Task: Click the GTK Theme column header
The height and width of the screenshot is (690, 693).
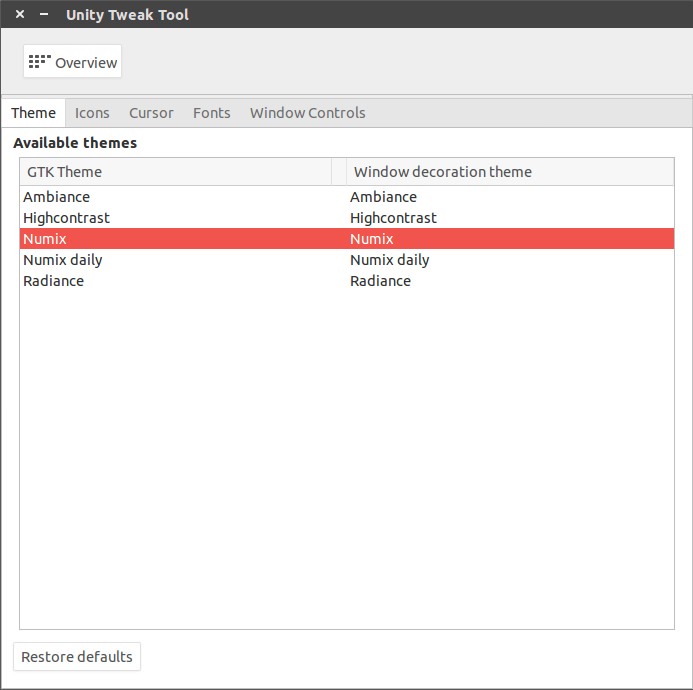Action: tap(176, 172)
